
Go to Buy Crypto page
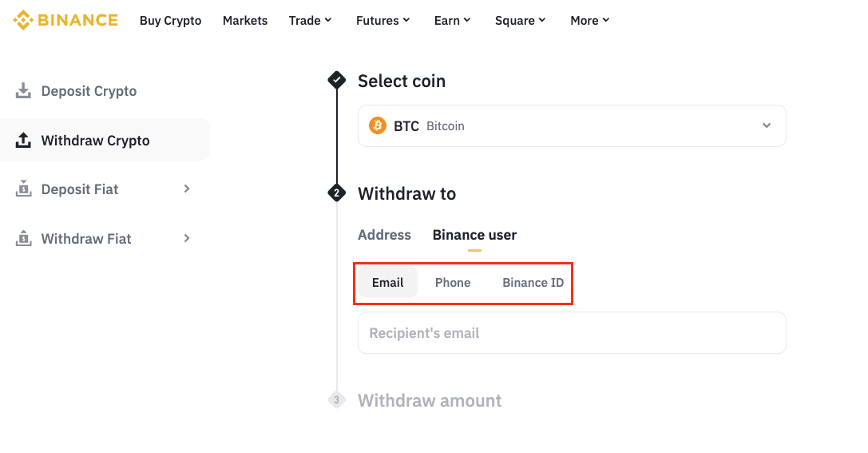[170, 21]
